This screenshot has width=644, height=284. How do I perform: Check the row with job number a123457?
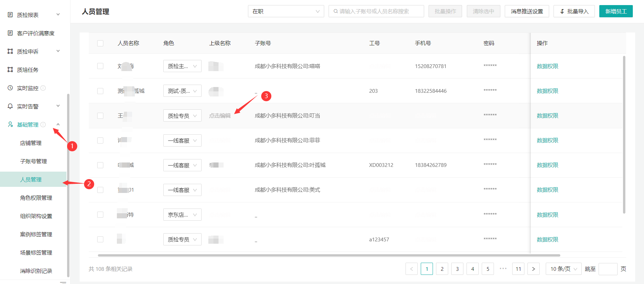[100, 239]
